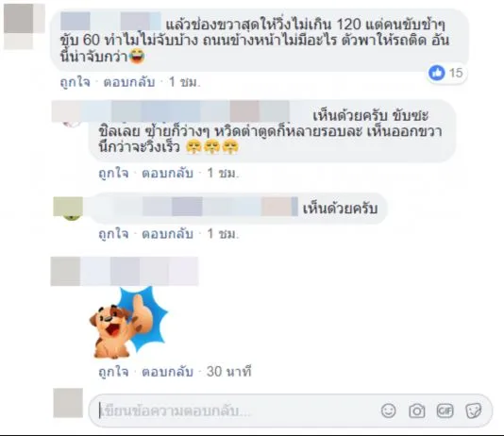Click the 30 นาที timestamp link
504x436 pixels.
click(x=228, y=372)
